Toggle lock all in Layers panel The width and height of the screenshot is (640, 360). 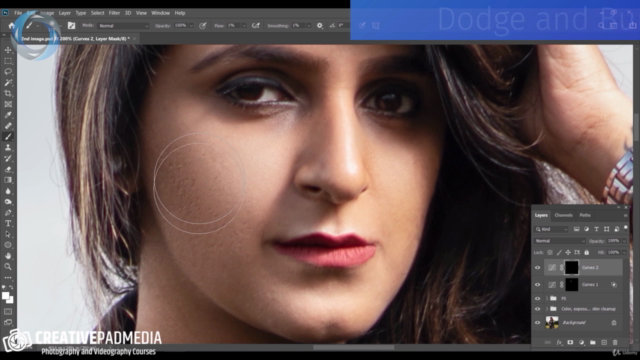click(x=587, y=253)
